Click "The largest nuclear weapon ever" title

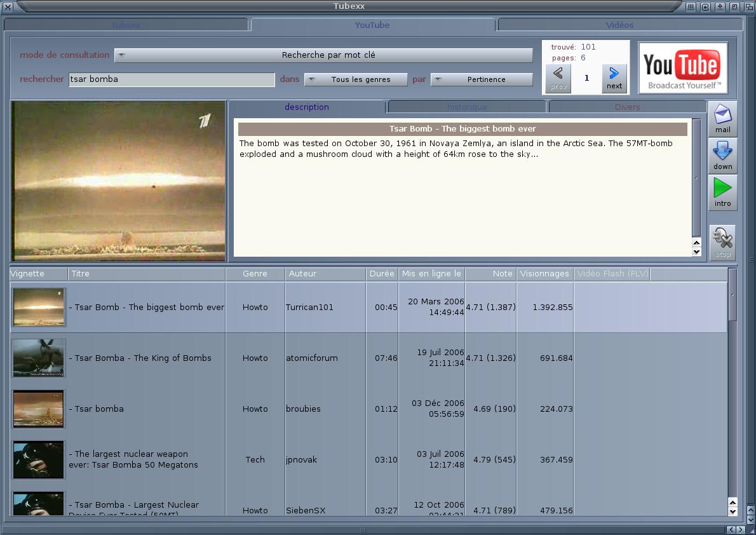pyautogui.click(x=133, y=459)
